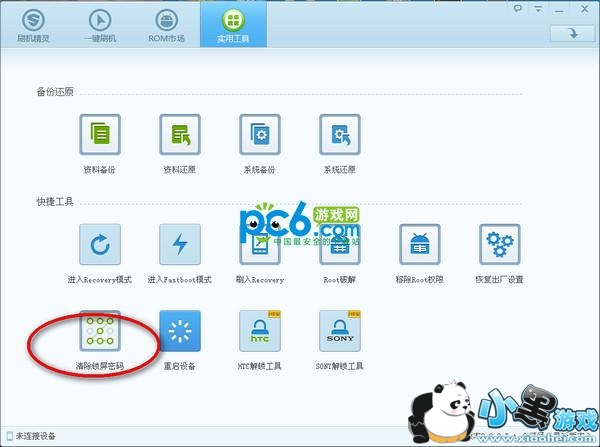Open the feedback chat bubble icon
The width and height of the screenshot is (600, 447).
point(518,8)
